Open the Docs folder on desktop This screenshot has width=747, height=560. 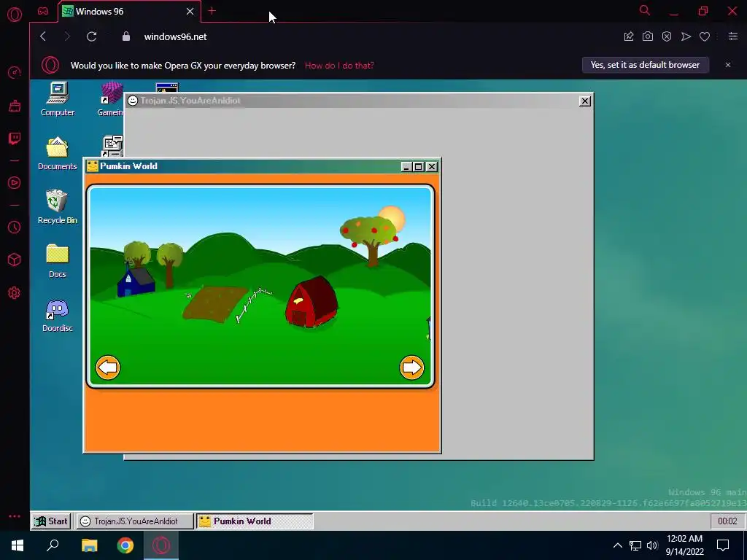point(57,261)
